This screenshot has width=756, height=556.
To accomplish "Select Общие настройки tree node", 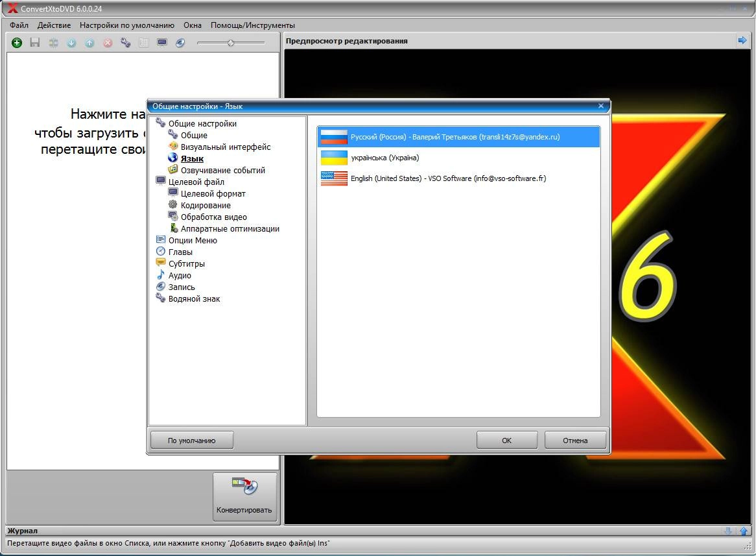I will click(202, 123).
